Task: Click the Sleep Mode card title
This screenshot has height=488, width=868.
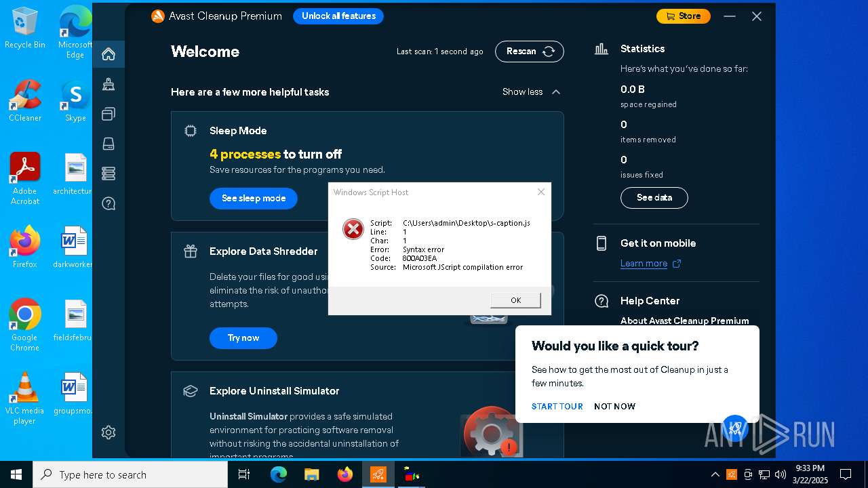Action: click(238, 131)
